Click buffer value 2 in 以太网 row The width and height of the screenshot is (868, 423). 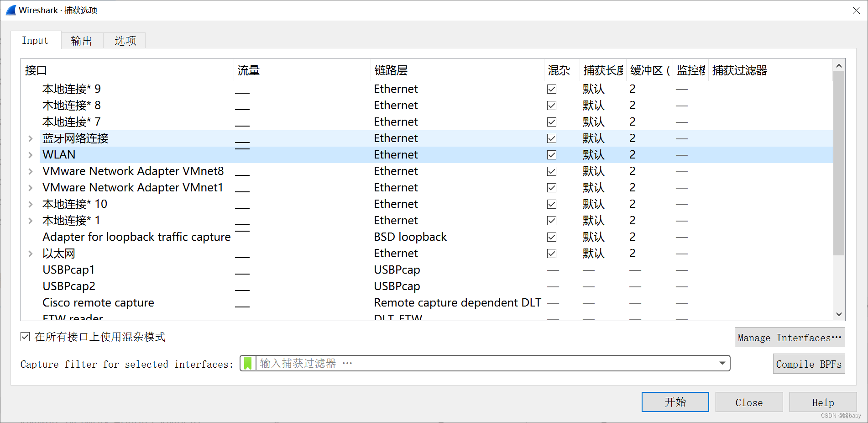point(633,254)
